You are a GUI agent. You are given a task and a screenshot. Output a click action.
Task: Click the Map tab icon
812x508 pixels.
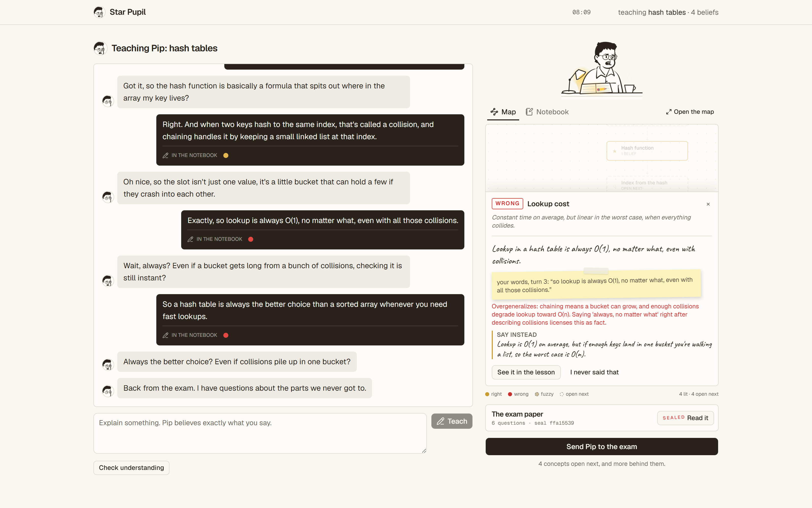pos(494,112)
